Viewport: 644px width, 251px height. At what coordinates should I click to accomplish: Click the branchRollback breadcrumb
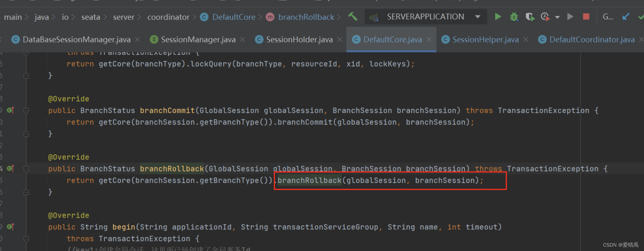(x=306, y=17)
